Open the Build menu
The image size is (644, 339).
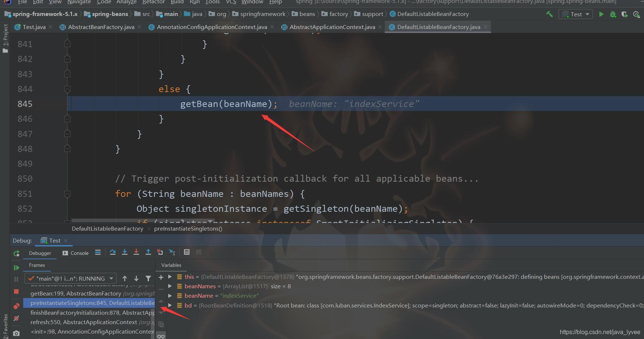(x=177, y=2)
